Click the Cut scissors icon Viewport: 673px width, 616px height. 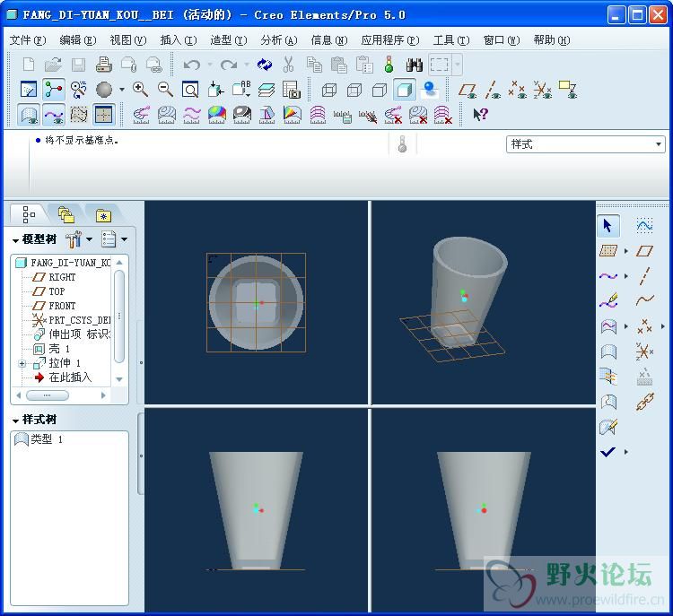(x=288, y=65)
